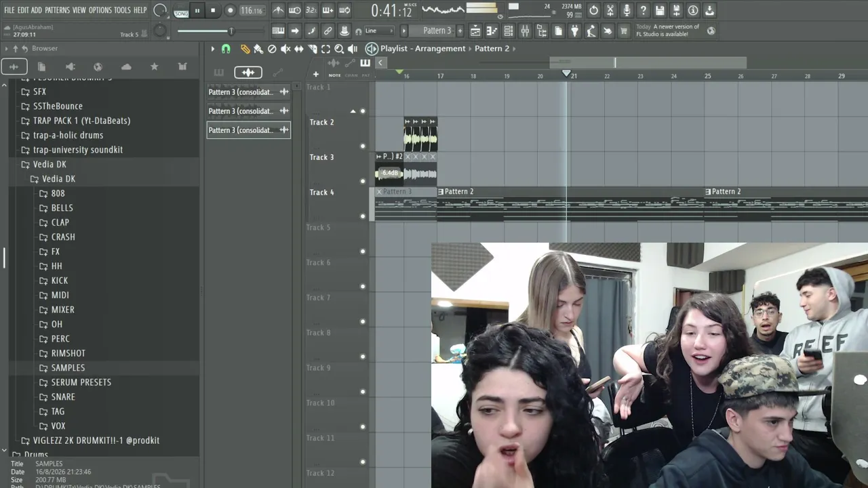Open the Channel rack from toolbar
Screen dimensions: 868x488
(x=508, y=30)
